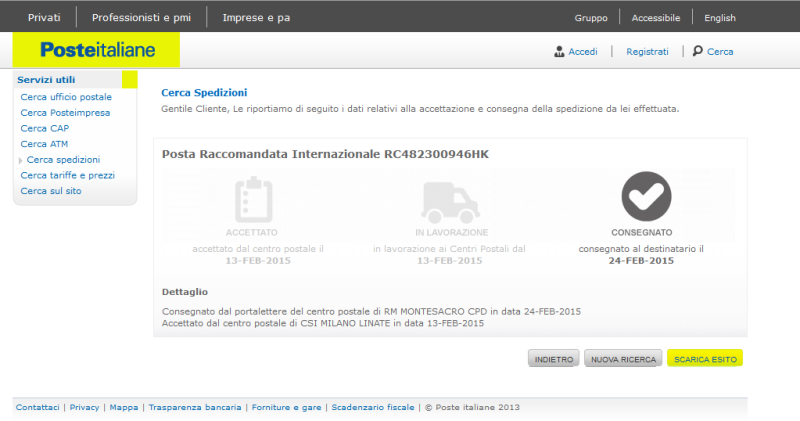Screen dimensions: 800x421
Task: Open the Contattaci footer link
Action: (x=37, y=408)
